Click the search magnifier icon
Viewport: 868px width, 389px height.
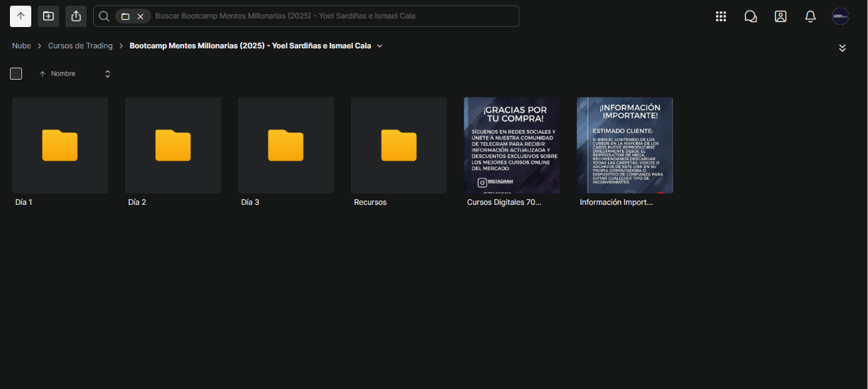click(x=104, y=16)
